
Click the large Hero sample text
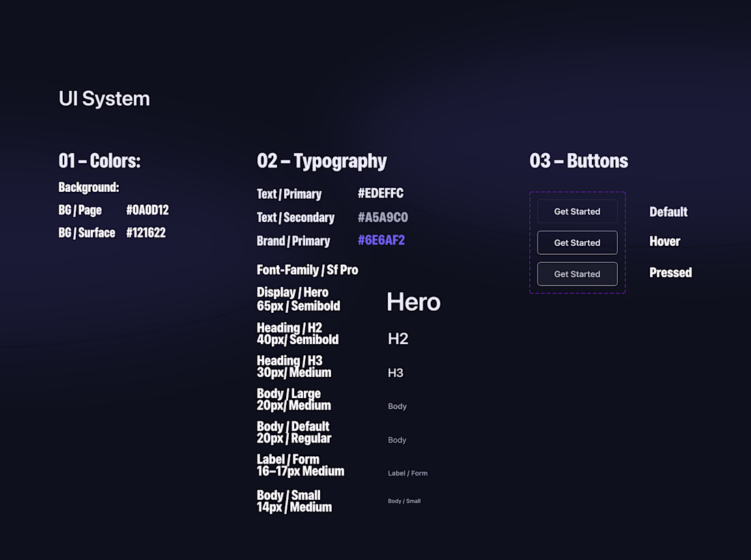[x=413, y=303]
